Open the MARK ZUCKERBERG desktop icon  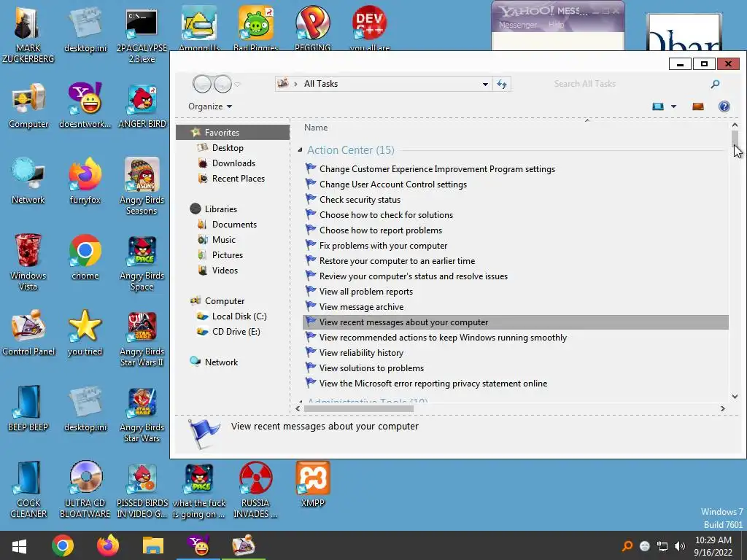pyautogui.click(x=28, y=34)
